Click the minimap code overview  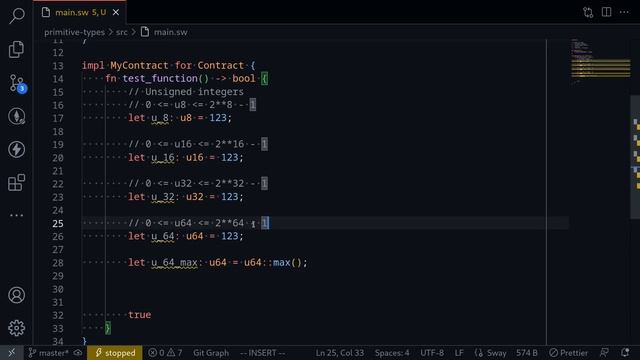pos(600,61)
